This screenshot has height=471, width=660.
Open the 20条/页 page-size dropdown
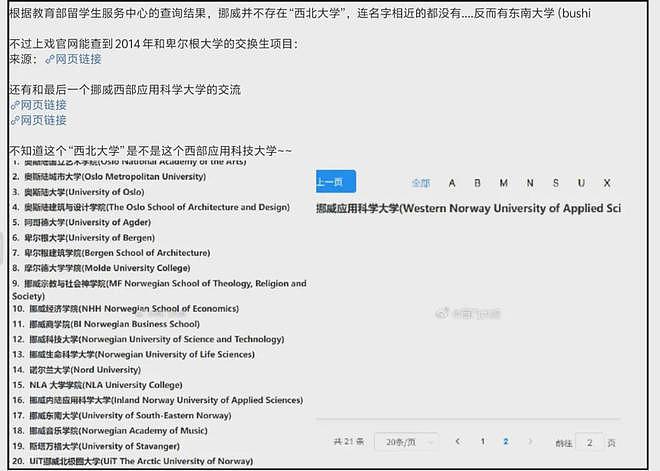pyautogui.click(x=406, y=442)
